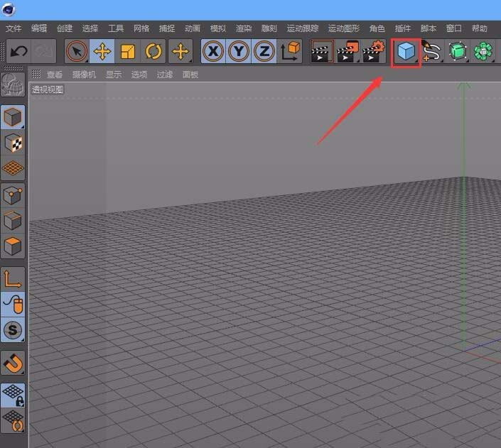This screenshot has width=501, height=448.
Task: Open viewport 摄像机 menu
Action: point(84,75)
